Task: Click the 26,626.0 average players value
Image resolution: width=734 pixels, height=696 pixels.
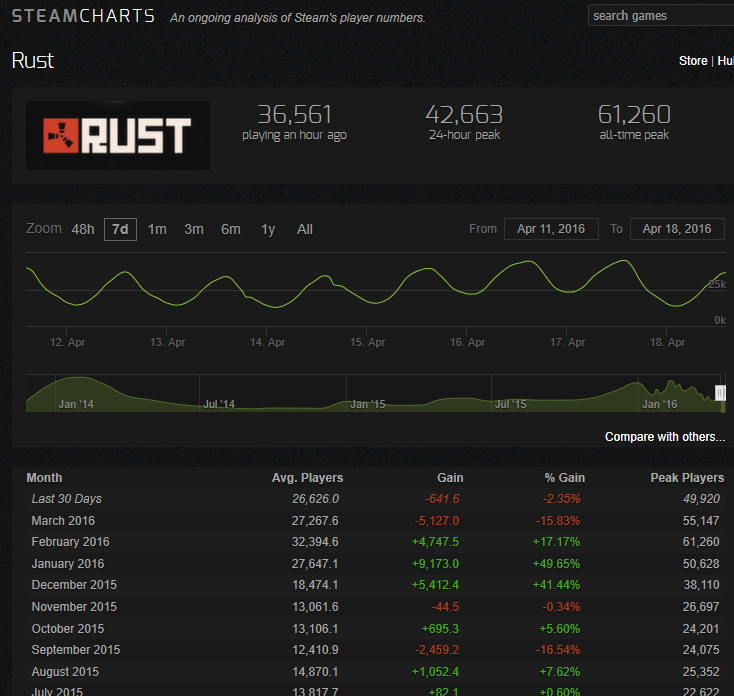Action: [x=316, y=499]
